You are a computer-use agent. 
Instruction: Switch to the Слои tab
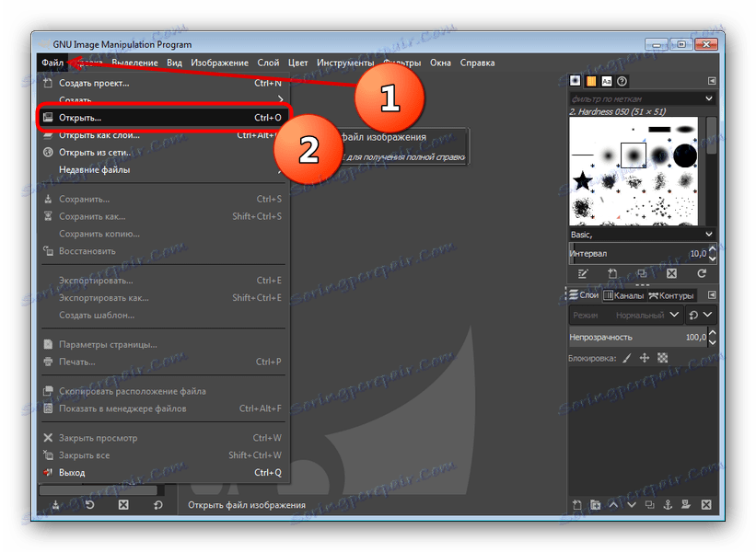point(584,294)
